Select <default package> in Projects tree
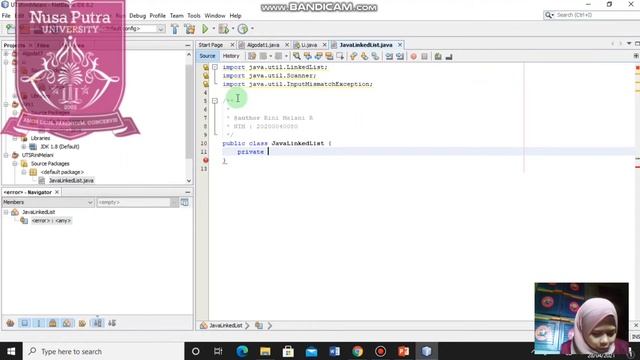640x360 pixels. pyautogui.click(x=62, y=172)
